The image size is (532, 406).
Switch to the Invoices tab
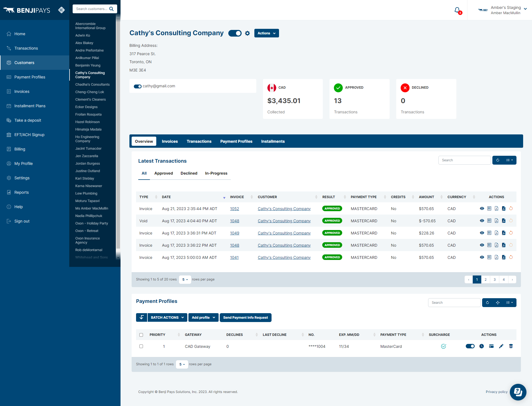coord(170,141)
